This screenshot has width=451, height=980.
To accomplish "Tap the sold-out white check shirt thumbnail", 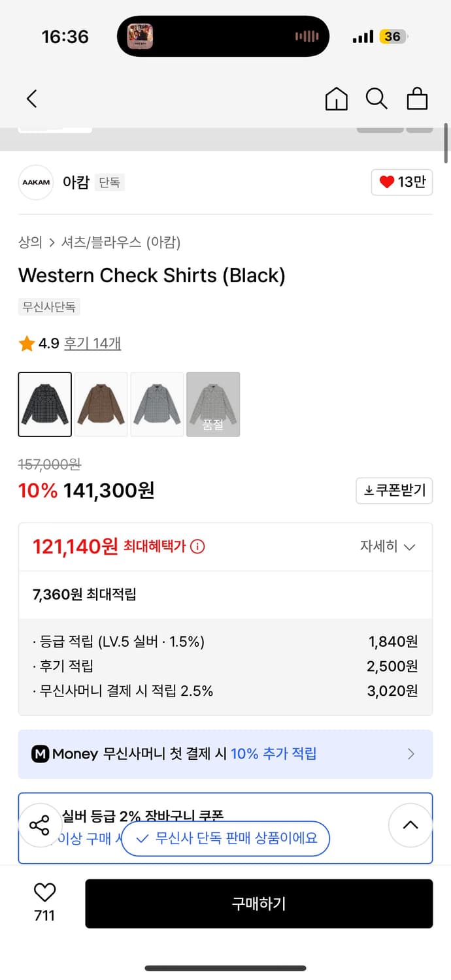I will pos(213,404).
